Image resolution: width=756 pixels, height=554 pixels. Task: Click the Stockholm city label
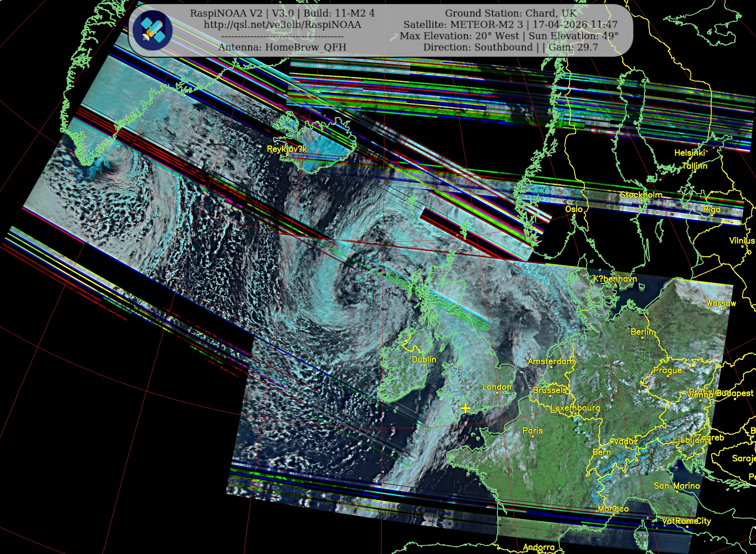(x=641, y=195)
